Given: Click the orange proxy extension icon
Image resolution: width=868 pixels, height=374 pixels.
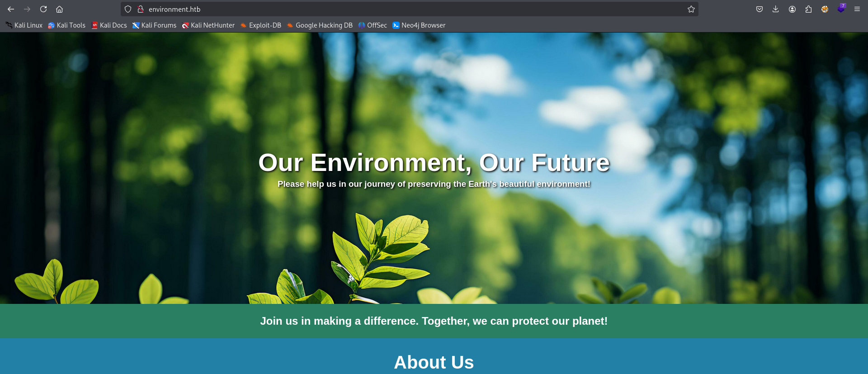Looking at the screenshot, I should [825, 9].
